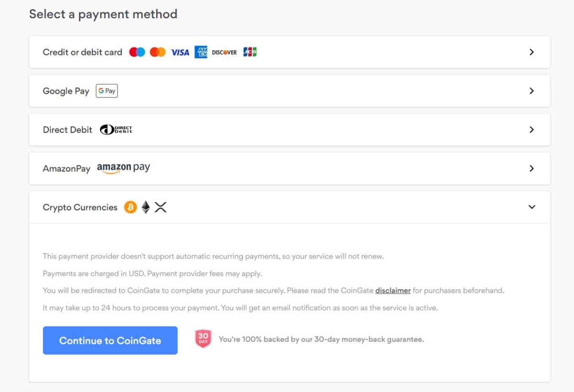The height and width of the screenshot is (392, 574).
Task: Open the CoinGate disclaimer link
Action: tap(393, 291)
